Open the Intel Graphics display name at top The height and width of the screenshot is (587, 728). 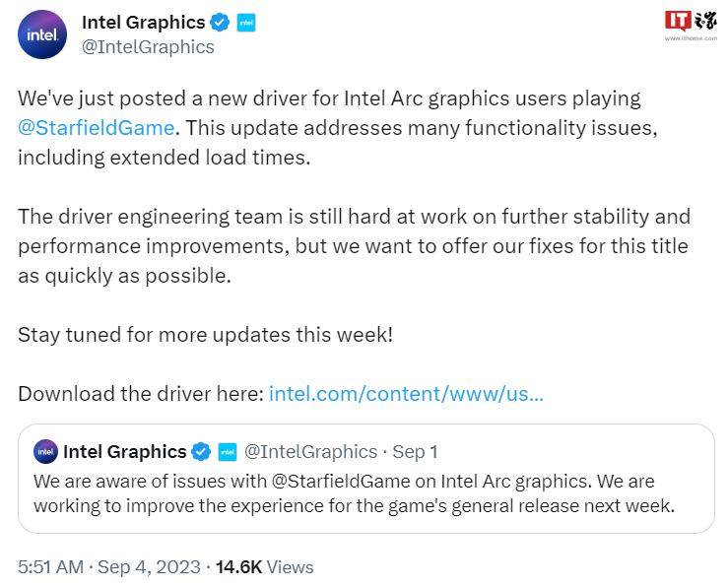click(x=144, y=23)
